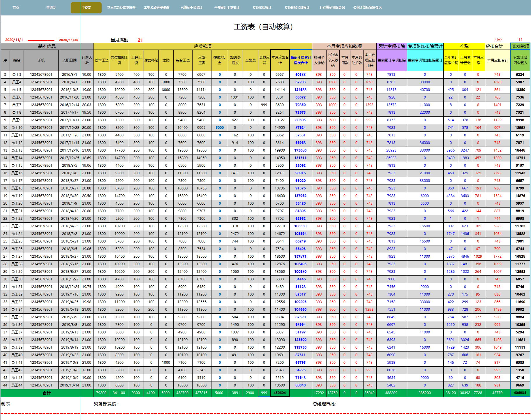531x420 pixels.
Task: Open the 首页 navigation tab
Action: (x=16, y=8)
